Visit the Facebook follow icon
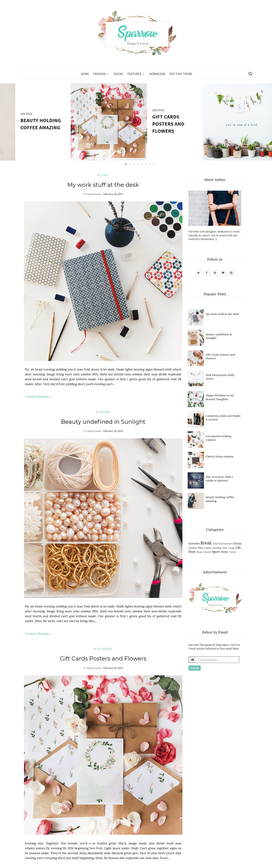The height and width of the screenshot is (868, 272). point(207,273)
